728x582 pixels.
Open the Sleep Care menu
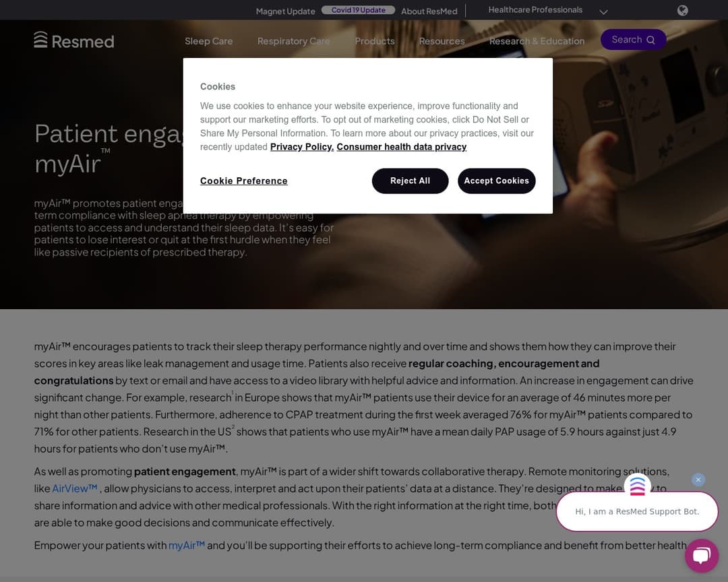click(x=208, y=41)
